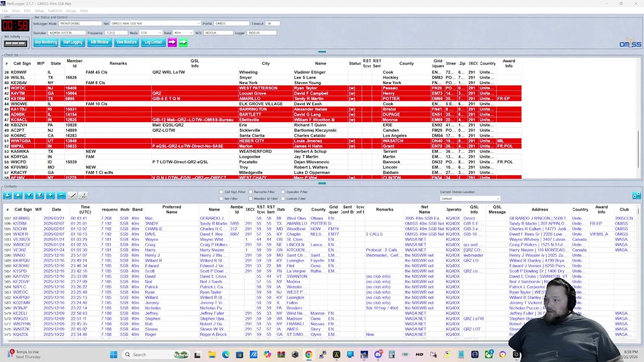Open Task View from the taskbar
The height and width of the screenshot is (362, 644).
pyautogui.click(x=197, y=354)
